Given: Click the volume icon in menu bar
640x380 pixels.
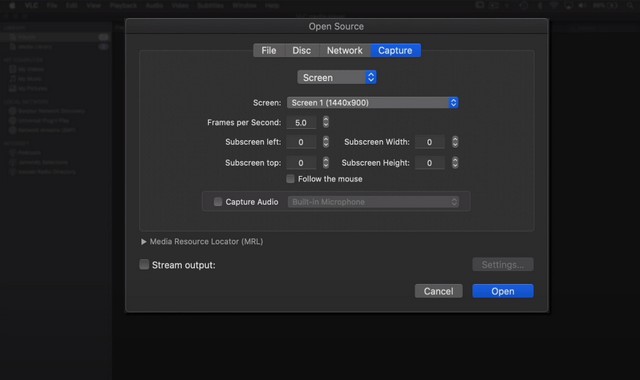Looking at the screenshot, I should pyautogui.click(x=582, y=5).
